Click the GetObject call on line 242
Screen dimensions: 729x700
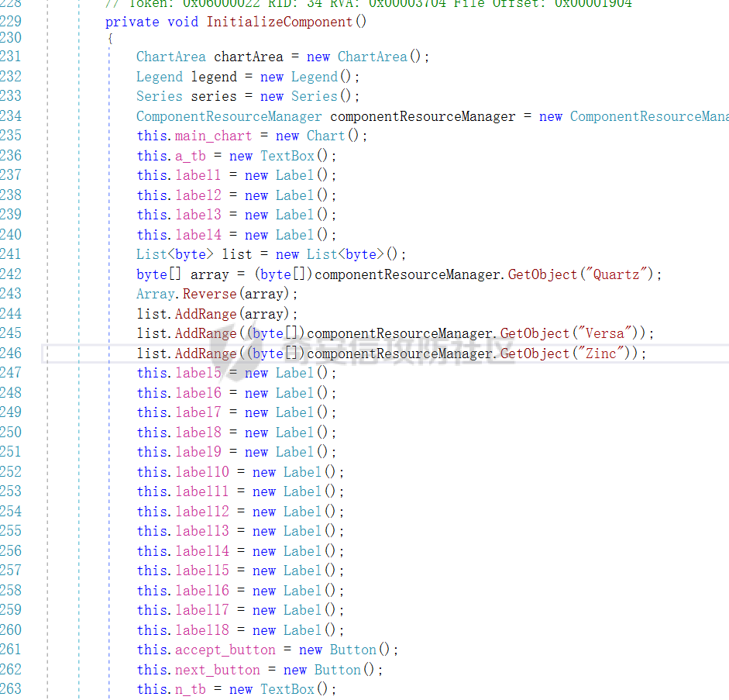542,274
